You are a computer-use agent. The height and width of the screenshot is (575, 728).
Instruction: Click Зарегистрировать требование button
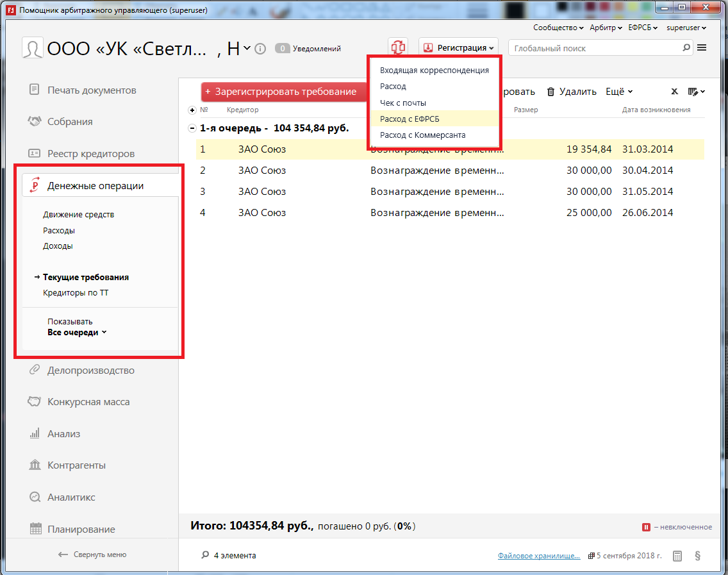(282, 92)
